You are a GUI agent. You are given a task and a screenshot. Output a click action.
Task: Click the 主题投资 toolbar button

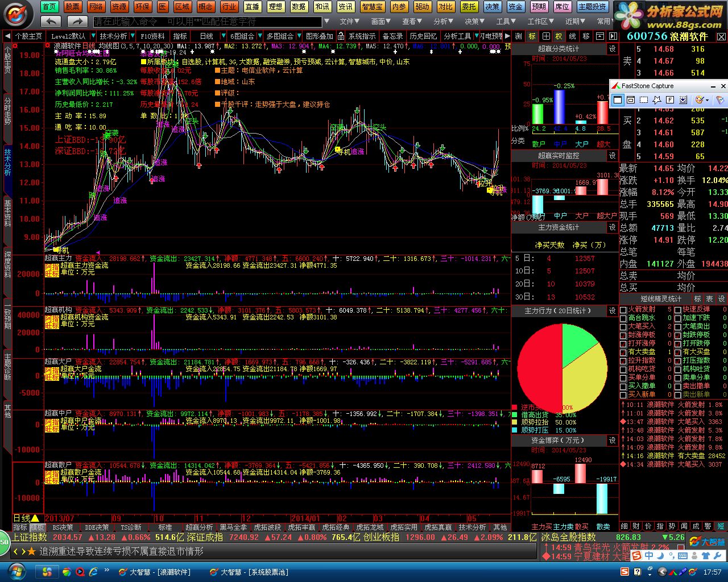click(592, 7)
